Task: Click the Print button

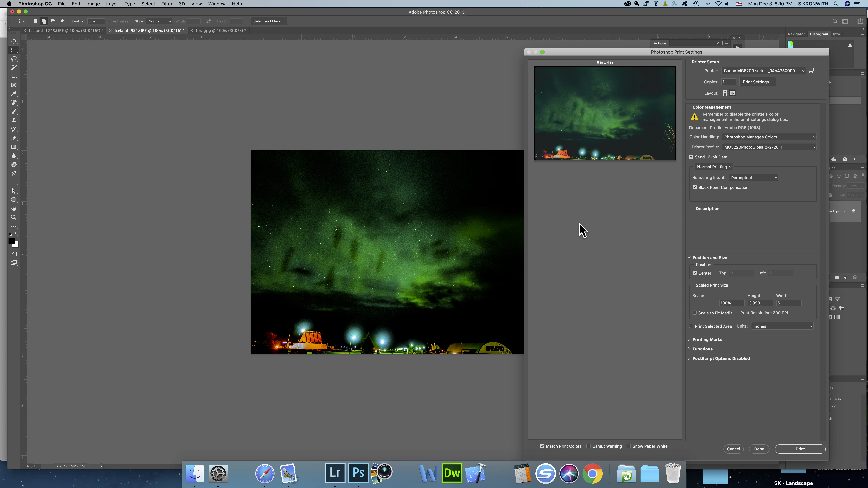Action: pos(800,449)
